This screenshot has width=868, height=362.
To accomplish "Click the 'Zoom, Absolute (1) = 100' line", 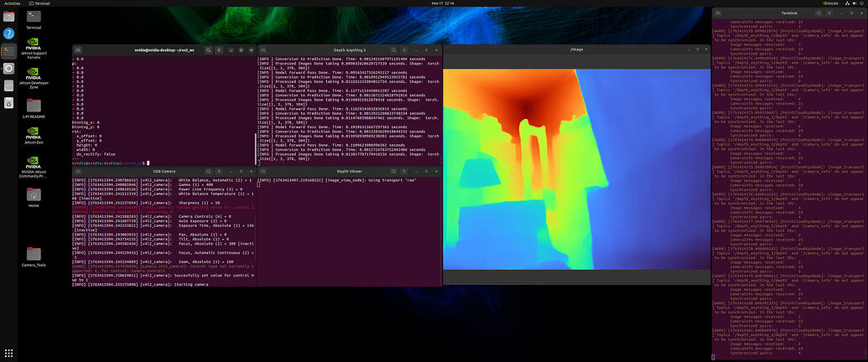I will coord(153,261).
